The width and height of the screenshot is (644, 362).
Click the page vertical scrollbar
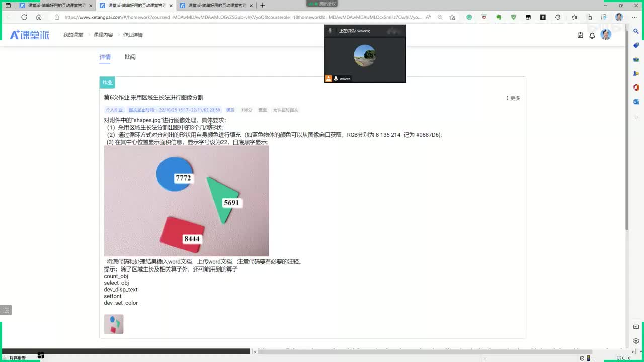click(626, 128)
